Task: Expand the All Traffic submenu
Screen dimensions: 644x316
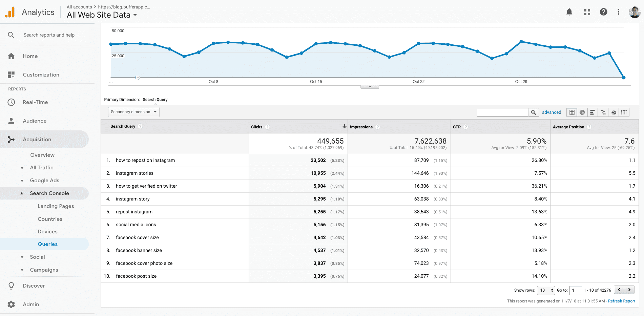Action: (x=22, y=168)
